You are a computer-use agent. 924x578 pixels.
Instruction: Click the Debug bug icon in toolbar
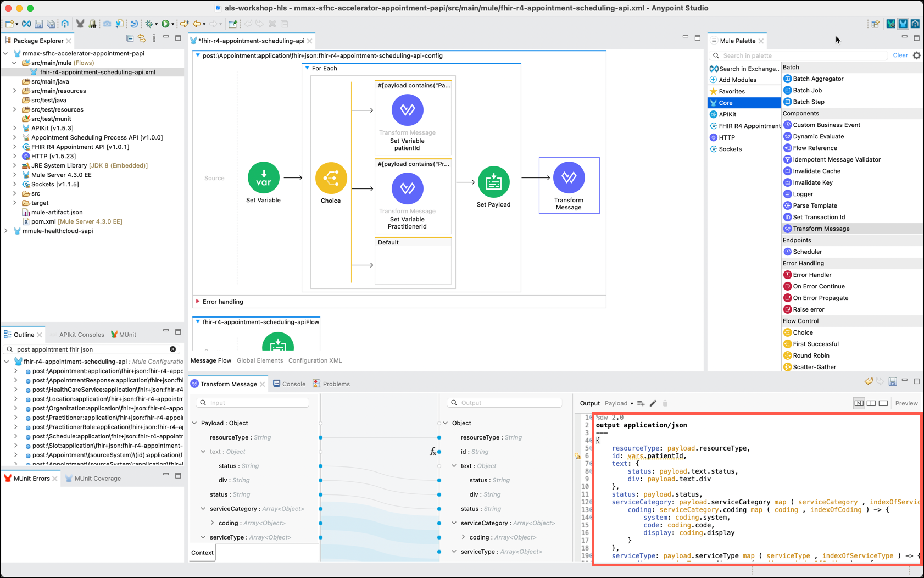click(149, 24)
